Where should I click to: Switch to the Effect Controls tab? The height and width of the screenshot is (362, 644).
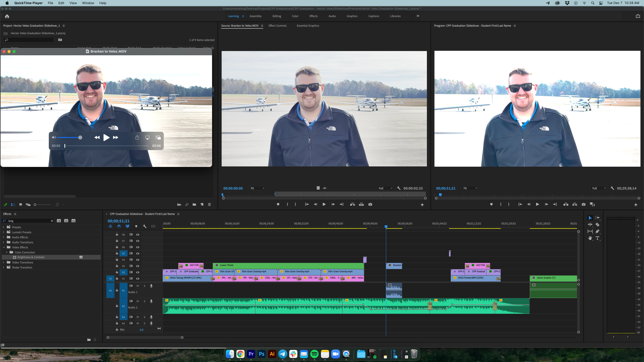click(x=277, y=26)
